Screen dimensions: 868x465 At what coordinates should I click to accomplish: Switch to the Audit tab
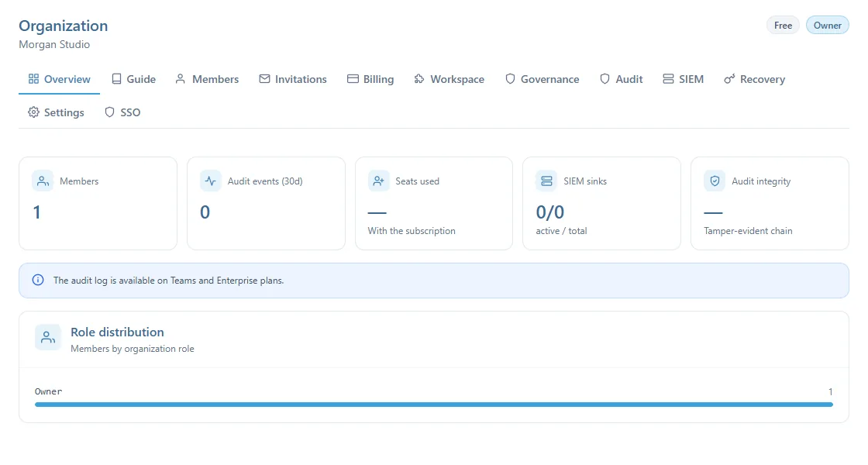click(x=621, y=79)
